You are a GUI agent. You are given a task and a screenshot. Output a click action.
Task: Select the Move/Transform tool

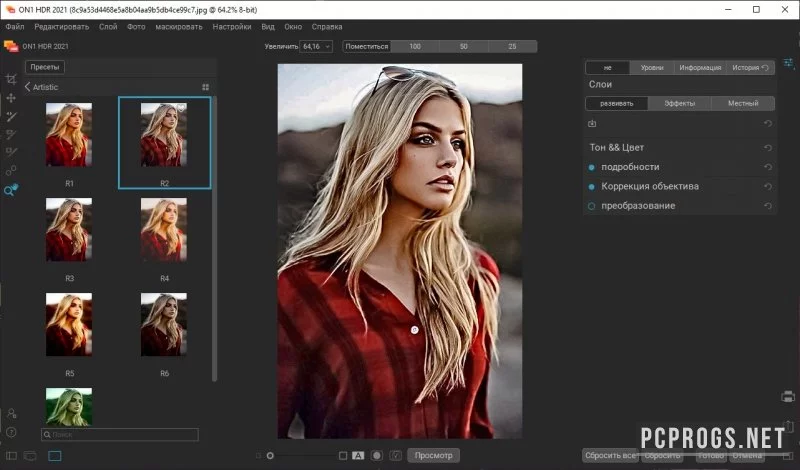11,98
